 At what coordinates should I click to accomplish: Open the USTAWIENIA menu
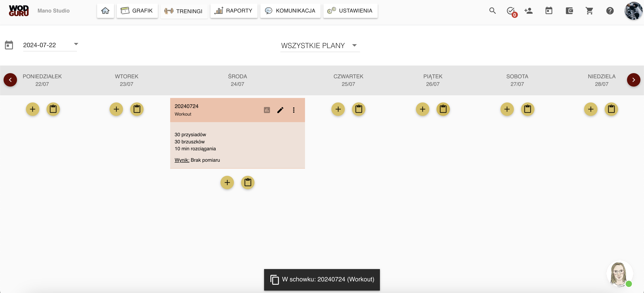(x=350, y=11)
